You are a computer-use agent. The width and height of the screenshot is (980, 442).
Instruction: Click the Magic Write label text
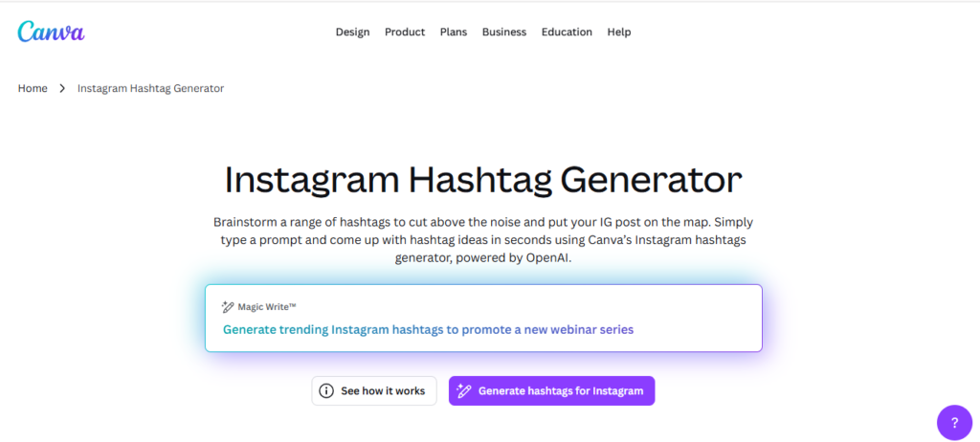[x=267, y=307]
